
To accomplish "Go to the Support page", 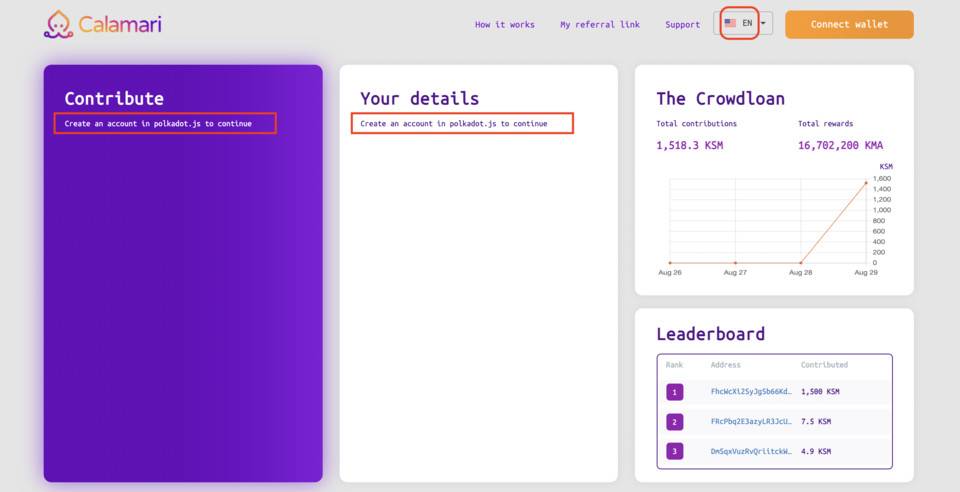I will [682, 24].
